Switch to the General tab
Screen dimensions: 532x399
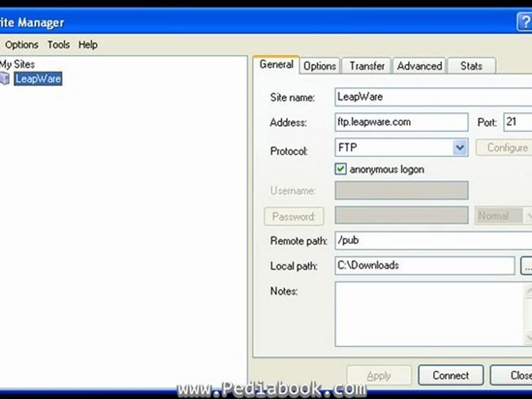pyautogui.click(x=276, y=64)
